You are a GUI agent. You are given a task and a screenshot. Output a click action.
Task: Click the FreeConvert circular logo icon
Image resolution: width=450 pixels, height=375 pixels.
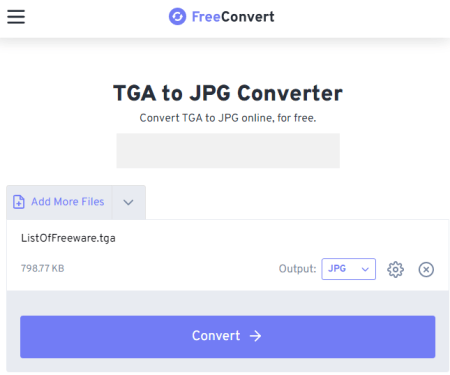click(177, 16)
